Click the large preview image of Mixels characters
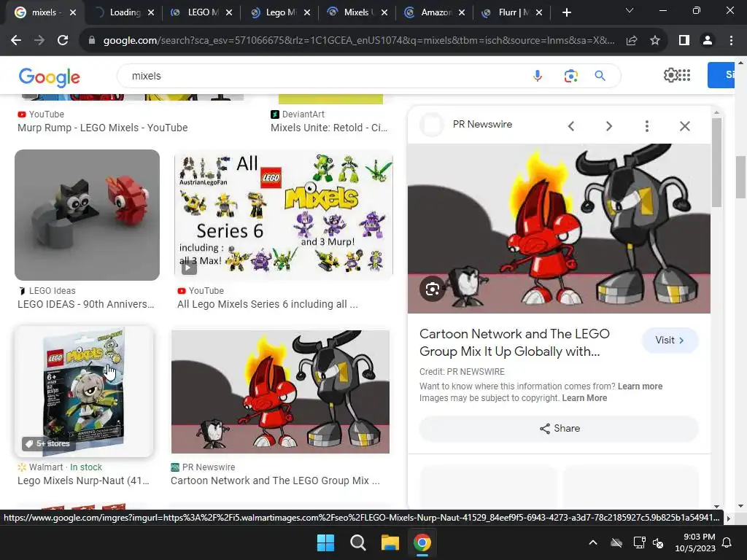Image resolution: width=747 pixels, height=560 pixels. 559,228
